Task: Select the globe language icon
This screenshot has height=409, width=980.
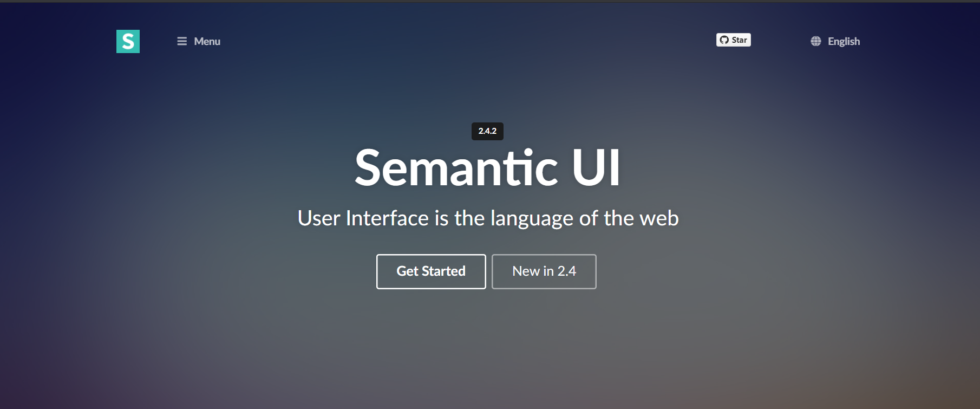Action: 816,41
